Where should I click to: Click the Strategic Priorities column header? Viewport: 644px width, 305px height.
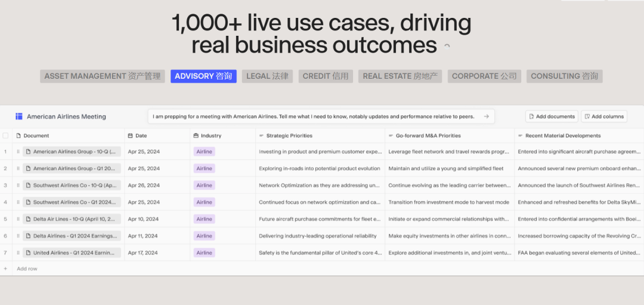click(x=320, y=135)
